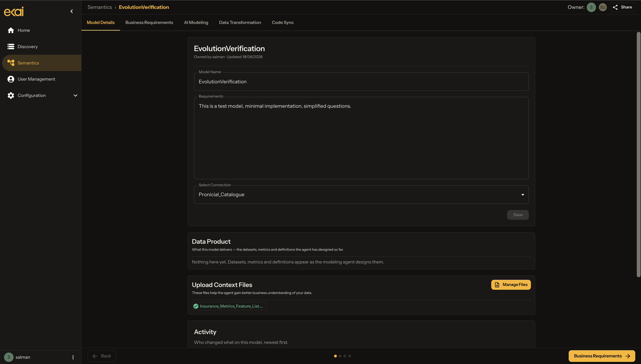Click the Manage Files upload icon
The image size is (641, 364).
497,285
